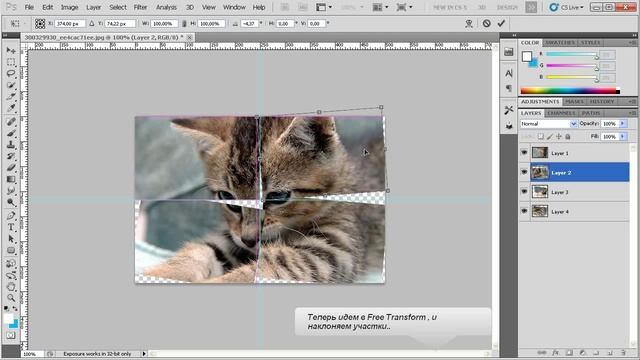Viewport: 640px width, 360px height.
Task: Pick a color from the spectrum ramp
Action: 570,91
